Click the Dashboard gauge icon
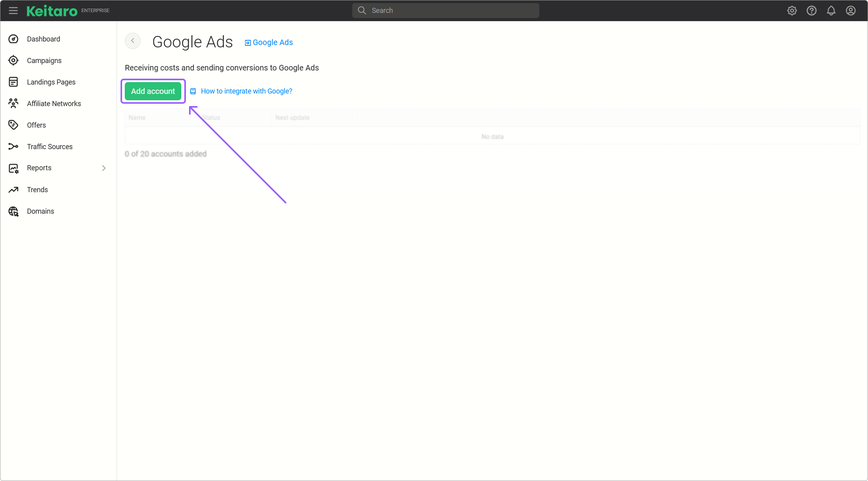 [13, 39]
